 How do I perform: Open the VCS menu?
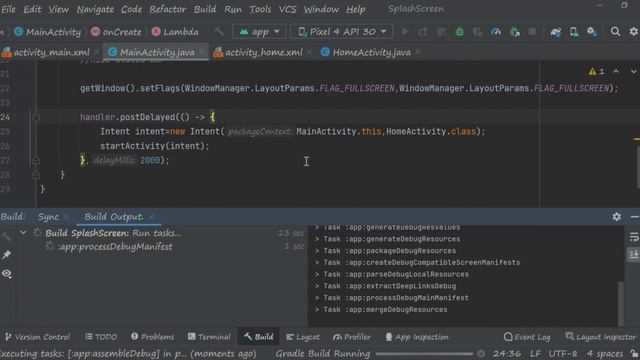[x=287, y=9]
